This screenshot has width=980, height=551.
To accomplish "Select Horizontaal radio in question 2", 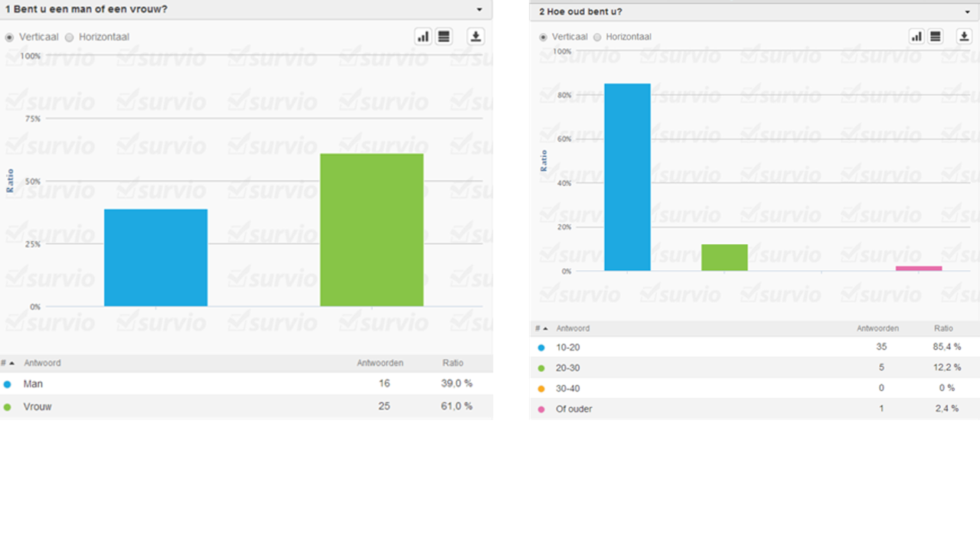I will pyautogui.click(x=597, y=37).
